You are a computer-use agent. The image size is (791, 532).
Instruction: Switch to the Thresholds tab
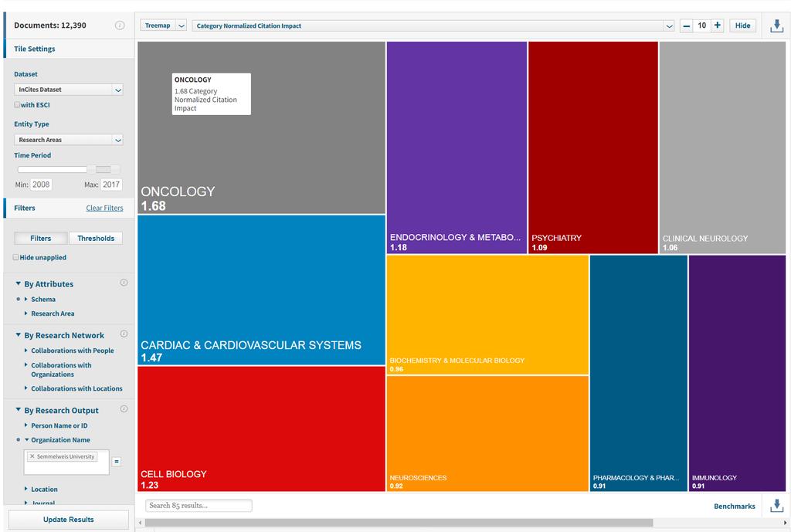coord(95,238)
